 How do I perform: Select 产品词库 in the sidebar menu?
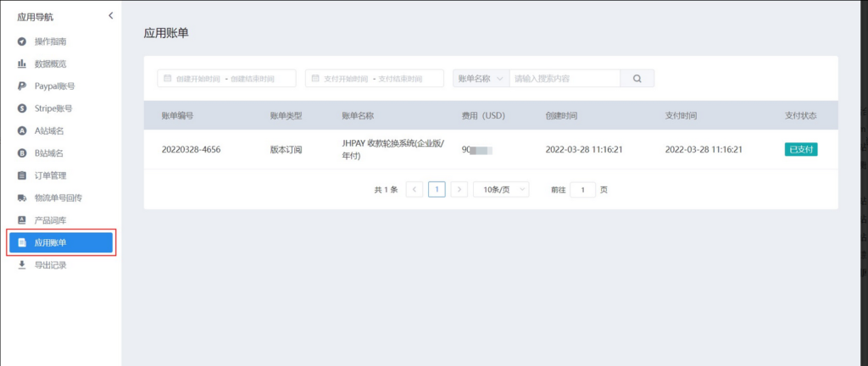50,220
